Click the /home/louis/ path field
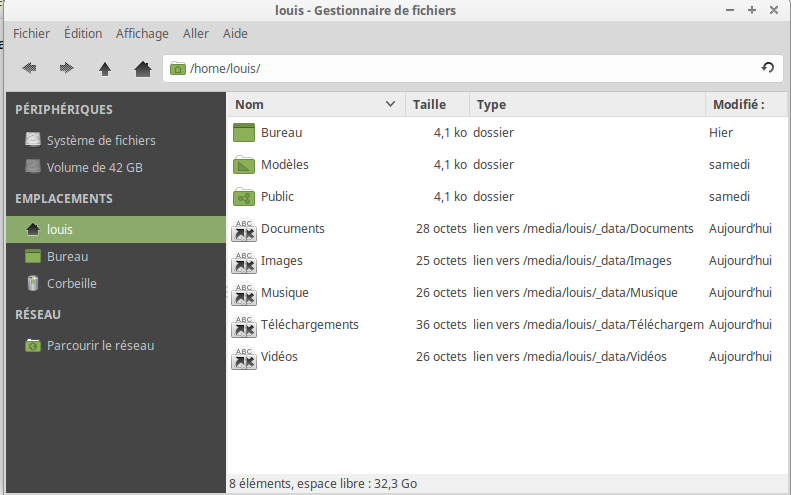The height and width of the screenshot is (495, 791). click(x=473, y=68)
